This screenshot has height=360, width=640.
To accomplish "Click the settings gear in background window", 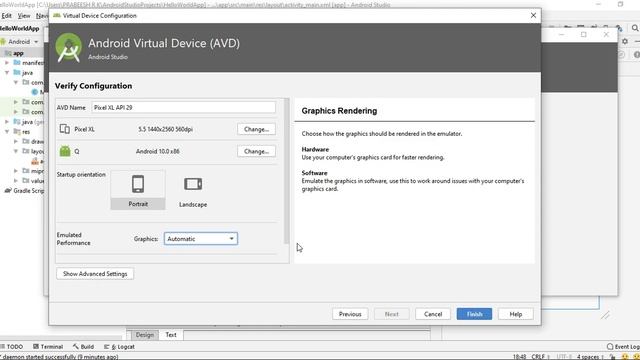I will 624,41.
